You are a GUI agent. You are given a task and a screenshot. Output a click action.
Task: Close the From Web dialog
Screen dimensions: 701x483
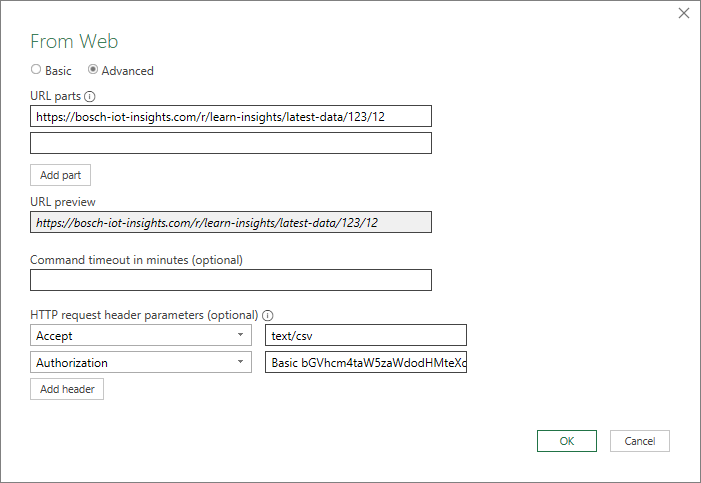(x=684, y=13)
